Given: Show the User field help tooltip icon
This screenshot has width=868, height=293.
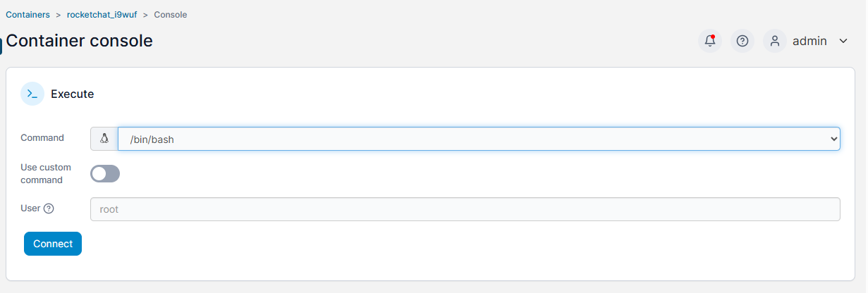Looking at the screenshot, I should (49, 208).
